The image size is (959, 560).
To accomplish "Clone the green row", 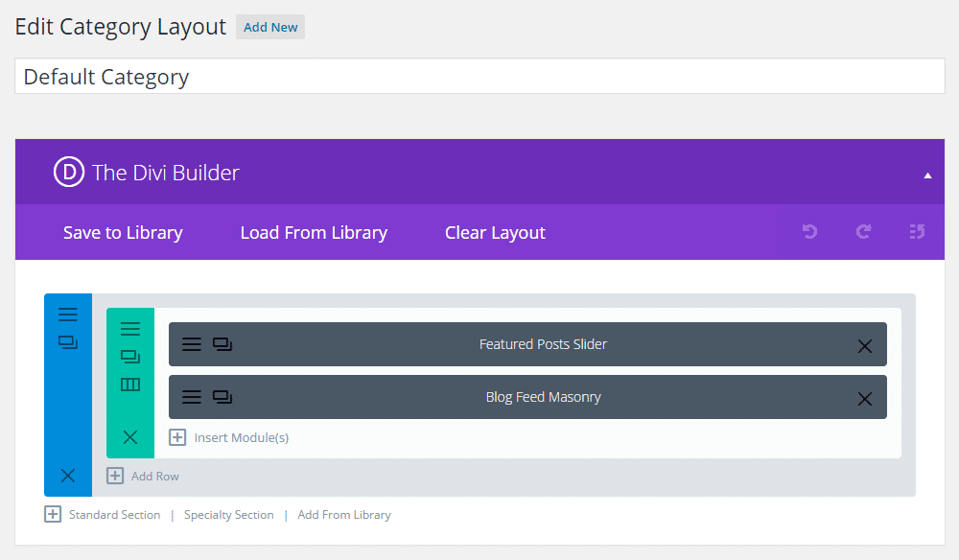I will 130,357.
